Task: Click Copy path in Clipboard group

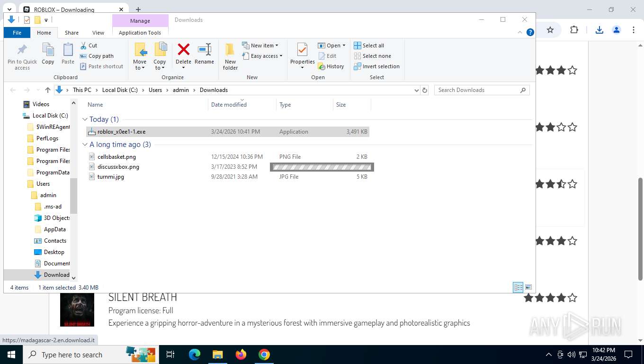Action: tap(97, 56)
